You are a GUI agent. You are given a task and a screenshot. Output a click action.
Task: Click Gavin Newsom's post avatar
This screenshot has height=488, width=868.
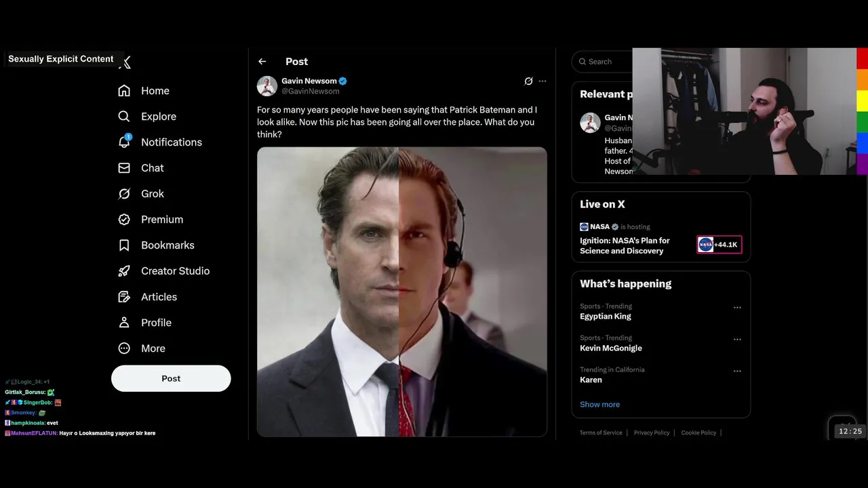point(267,86)
